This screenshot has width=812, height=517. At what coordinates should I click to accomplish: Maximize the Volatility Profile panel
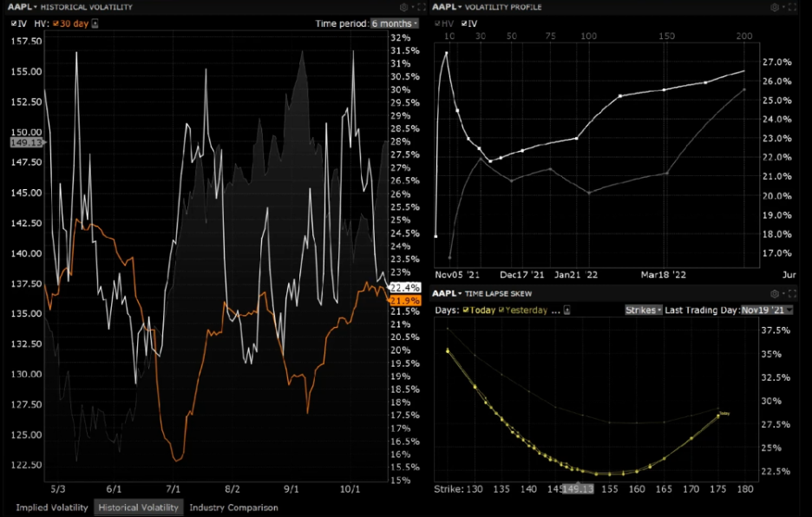[792, 7]
